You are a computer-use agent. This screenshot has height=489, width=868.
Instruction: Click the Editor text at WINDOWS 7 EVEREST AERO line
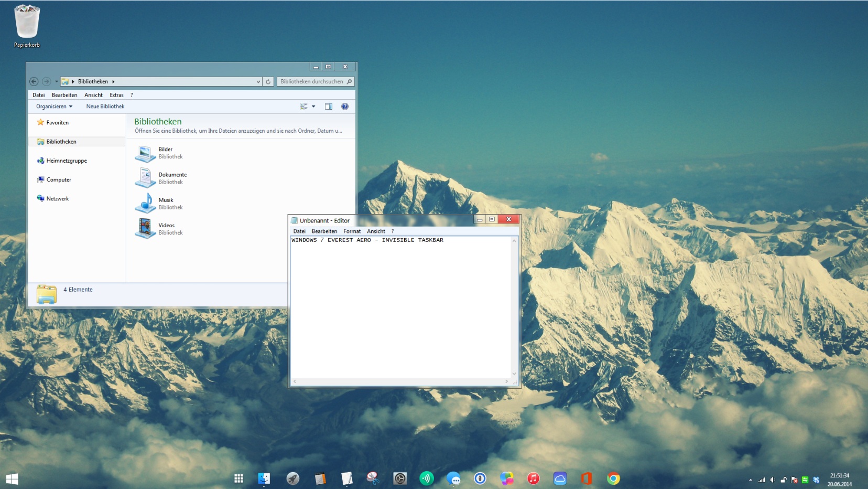point(367,240)
